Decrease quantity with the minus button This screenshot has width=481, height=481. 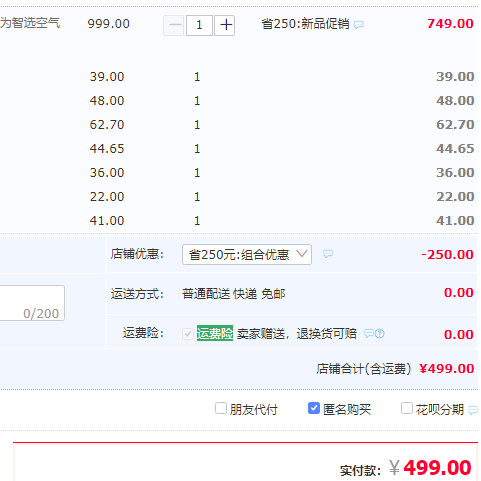pyautogui.click(x=174, y=25)
